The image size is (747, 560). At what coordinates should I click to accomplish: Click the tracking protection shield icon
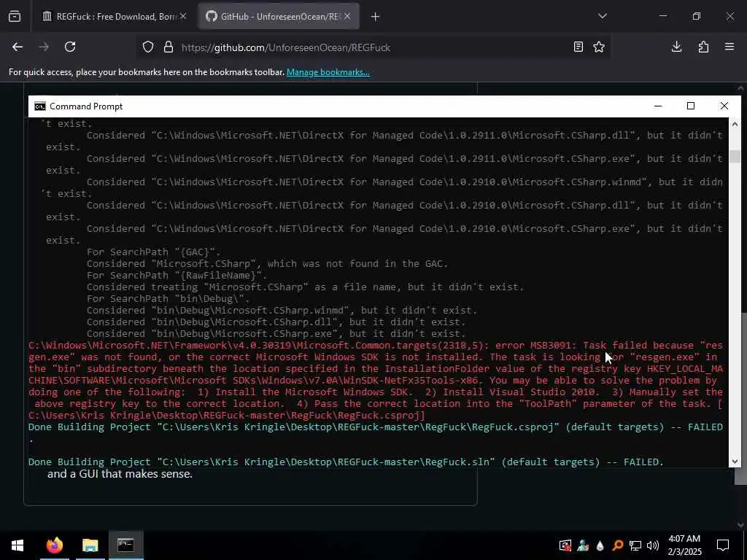coord(148,47)
